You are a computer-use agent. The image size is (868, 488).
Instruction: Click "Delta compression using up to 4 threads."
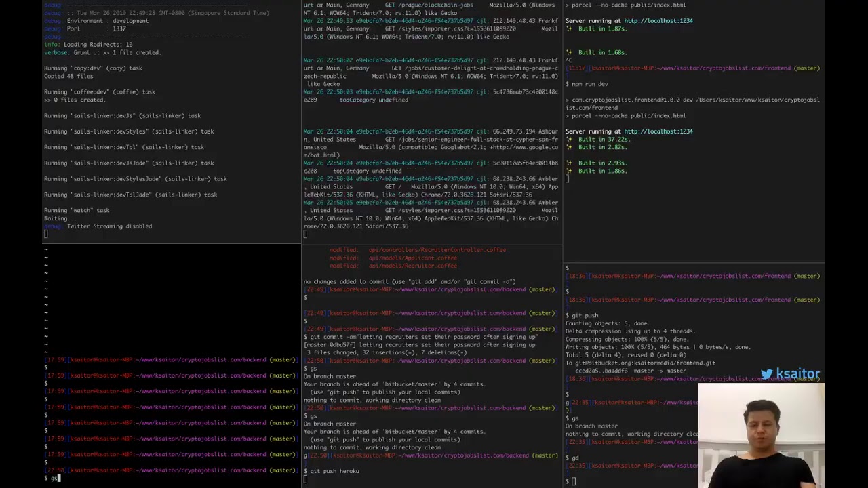pos(630,331)
